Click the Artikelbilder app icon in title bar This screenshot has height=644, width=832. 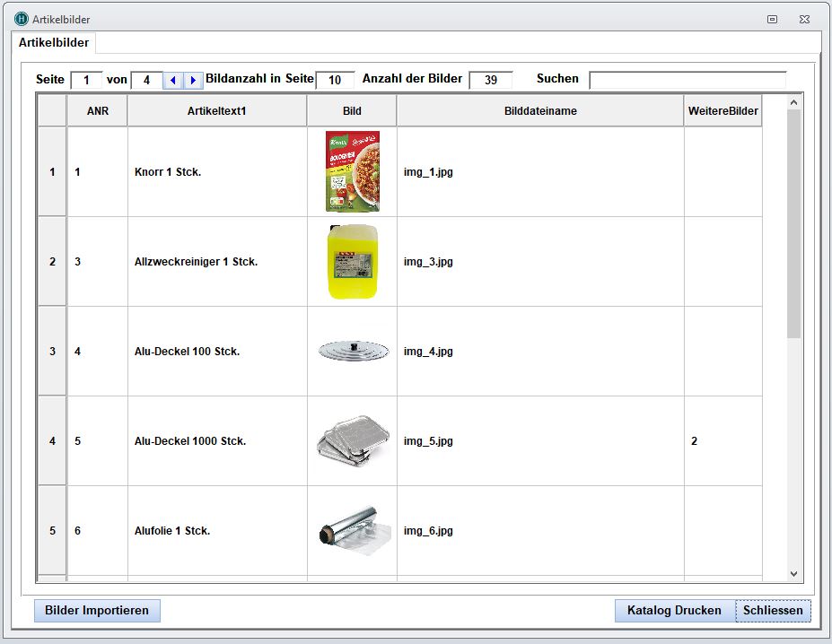point(22,19)
